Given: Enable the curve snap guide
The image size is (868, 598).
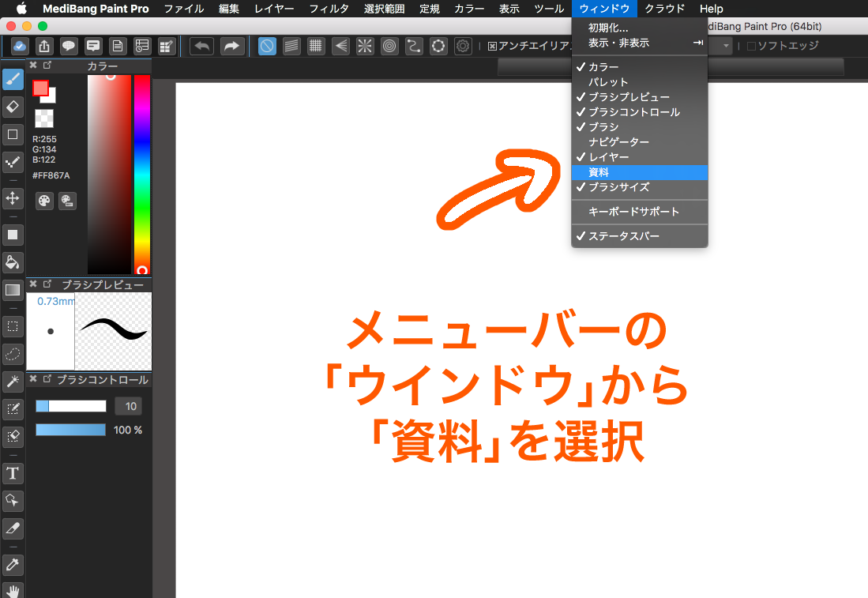Looking at the screenshot, I should [414, 46].
